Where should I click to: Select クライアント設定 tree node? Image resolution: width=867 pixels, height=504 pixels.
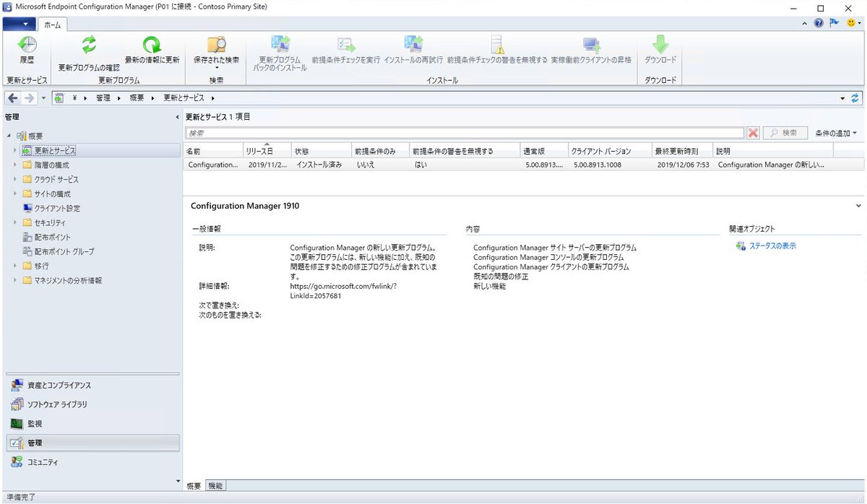click(58, 208)
